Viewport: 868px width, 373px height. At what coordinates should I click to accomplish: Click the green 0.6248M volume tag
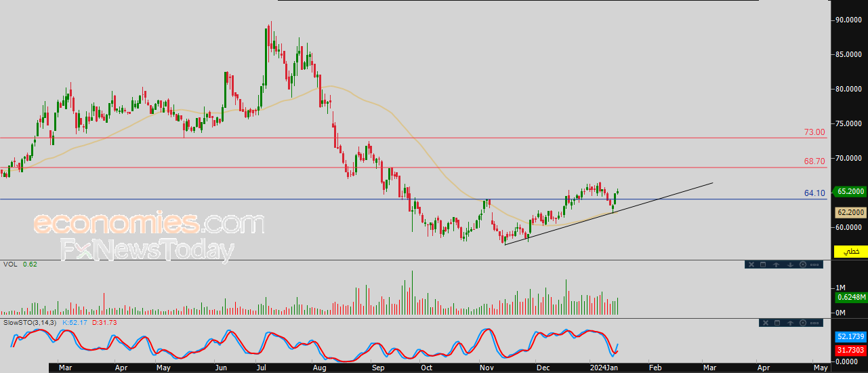pyautogui.click(x=850, y=296)
